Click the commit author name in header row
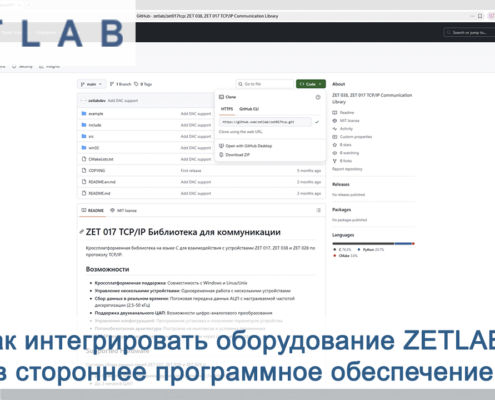The height and width of the screenshot is (400, 495). 97,101
